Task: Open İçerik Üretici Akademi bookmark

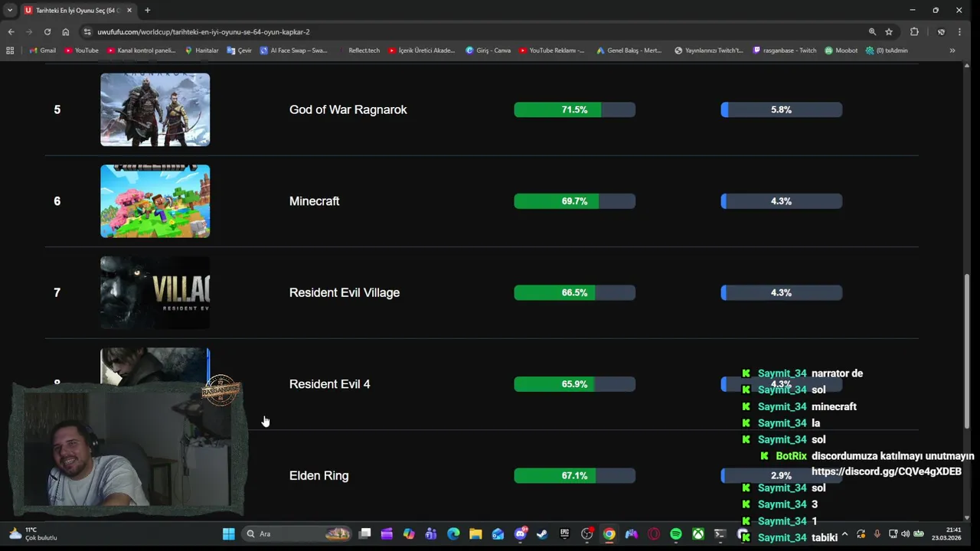Action: 422,51
